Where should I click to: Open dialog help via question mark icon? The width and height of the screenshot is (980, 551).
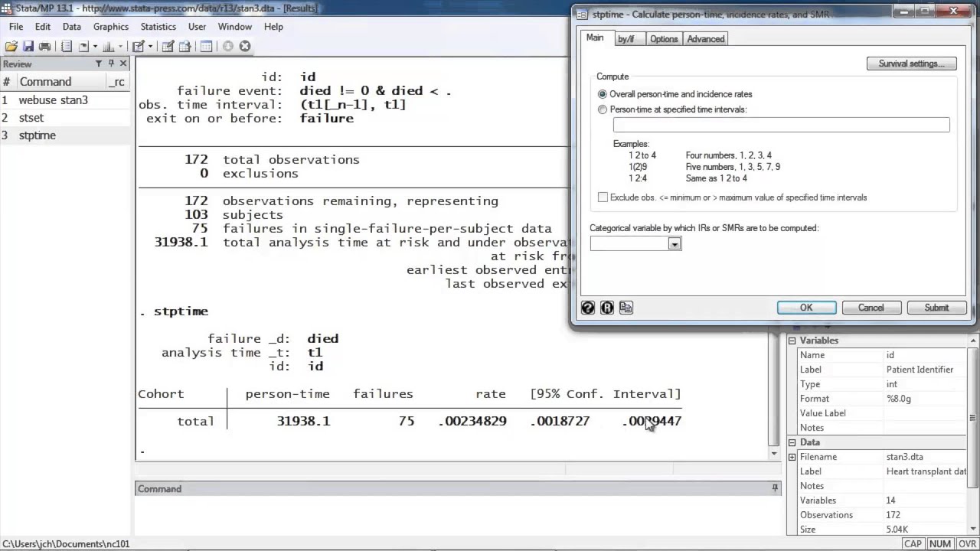pos(588,308)
